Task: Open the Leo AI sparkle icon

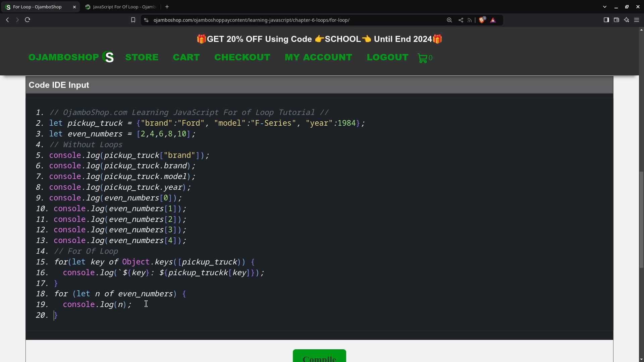Action: point(627,20)
